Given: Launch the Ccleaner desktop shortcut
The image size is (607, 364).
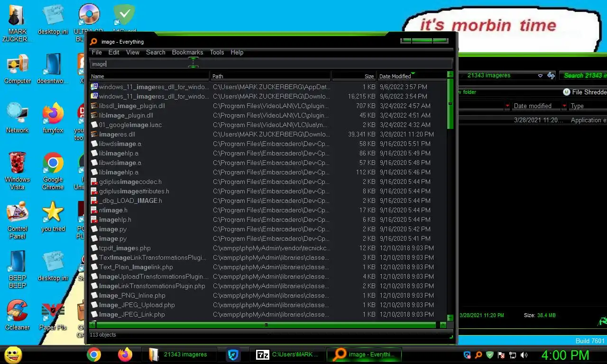Looking at the screenshot, I should coord(18,315).
